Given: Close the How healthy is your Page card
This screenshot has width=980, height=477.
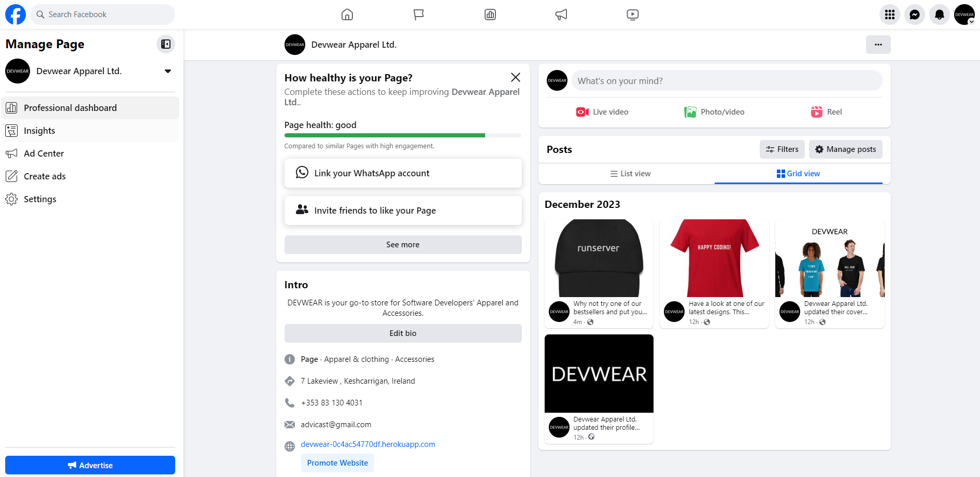Looking at the screenshot, I should 516,77.
